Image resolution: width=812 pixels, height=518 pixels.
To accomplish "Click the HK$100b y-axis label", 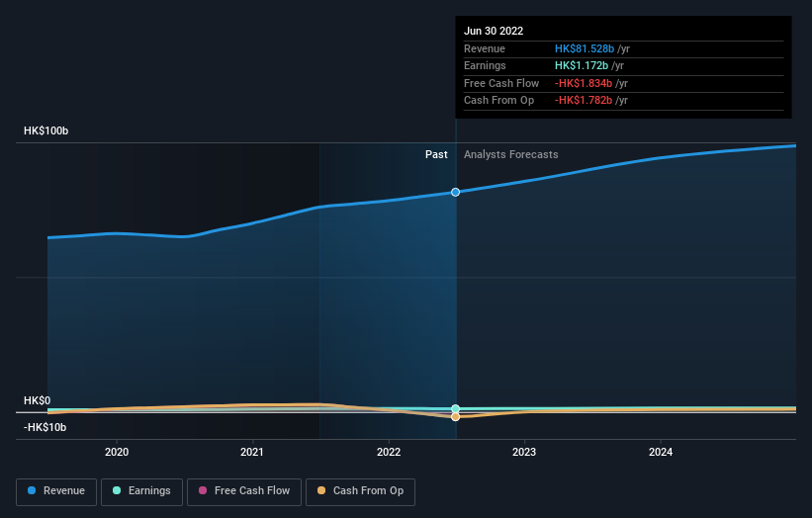I will [x=46, y=130].
